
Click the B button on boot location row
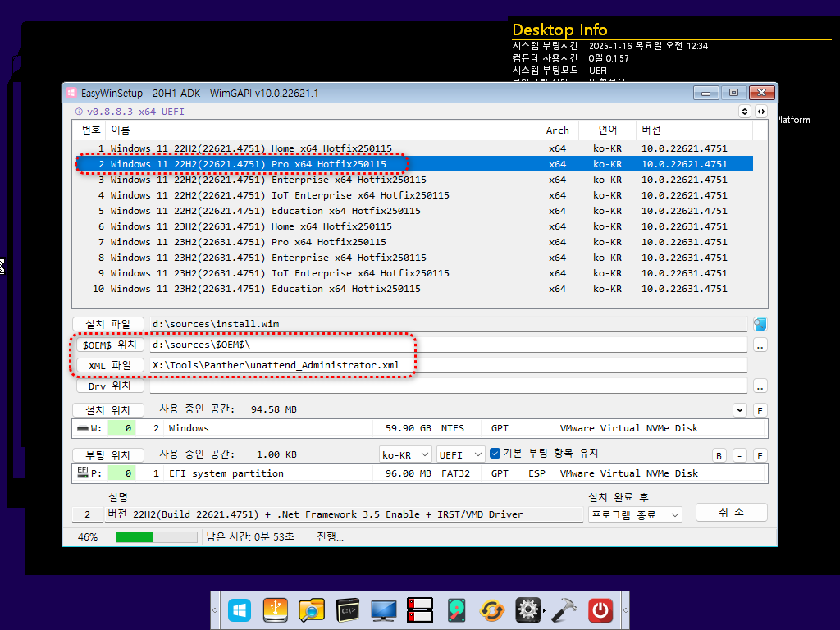pos(719,456)
